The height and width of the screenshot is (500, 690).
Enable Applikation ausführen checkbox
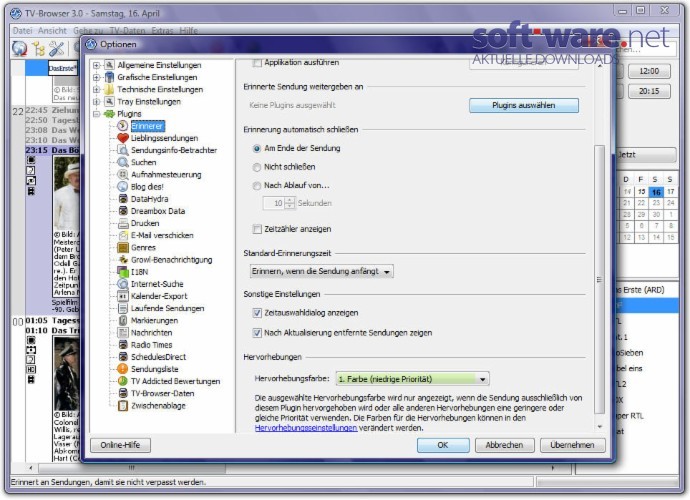coord(257,62)
